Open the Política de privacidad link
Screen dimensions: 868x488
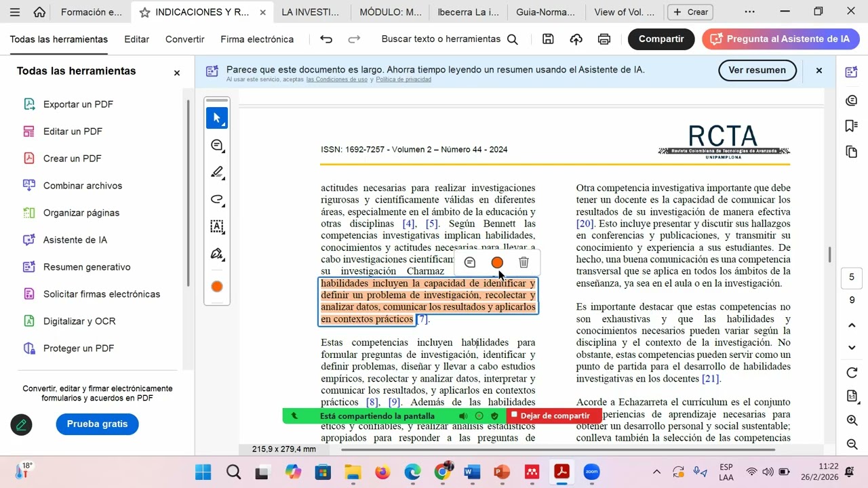pos(403,80)
